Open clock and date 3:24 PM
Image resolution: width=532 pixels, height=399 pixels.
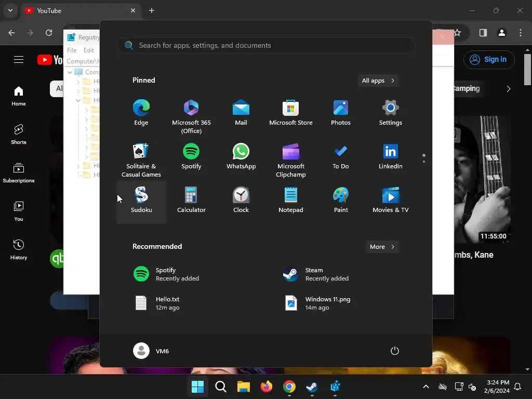point(497,387)
